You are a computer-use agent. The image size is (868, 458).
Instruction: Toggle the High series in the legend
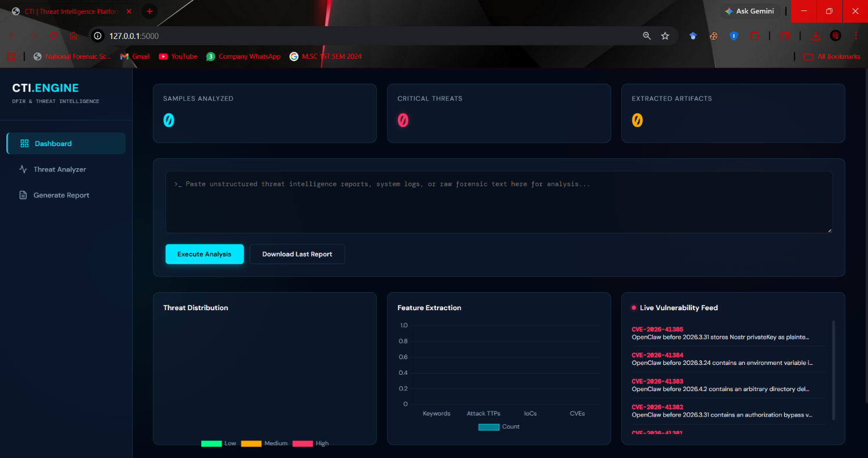coord(311,443)
